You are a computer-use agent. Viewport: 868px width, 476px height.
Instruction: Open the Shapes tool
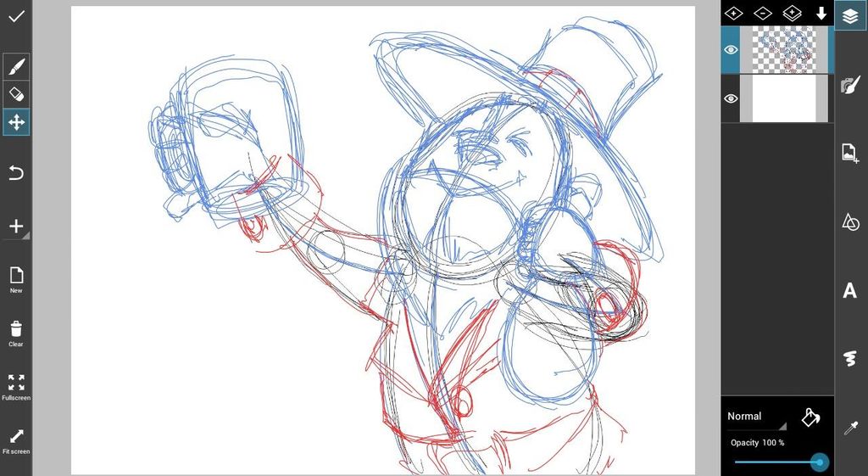pos(850,221)
